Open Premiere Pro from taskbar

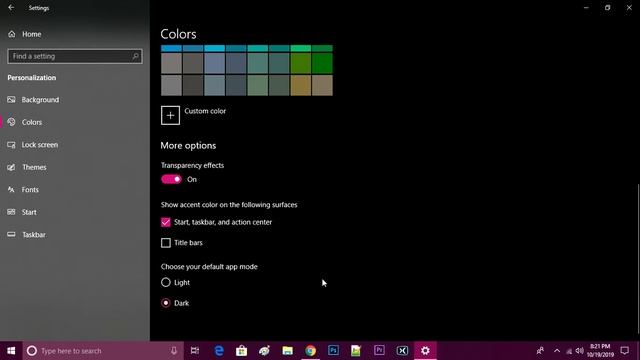(379, 351)
